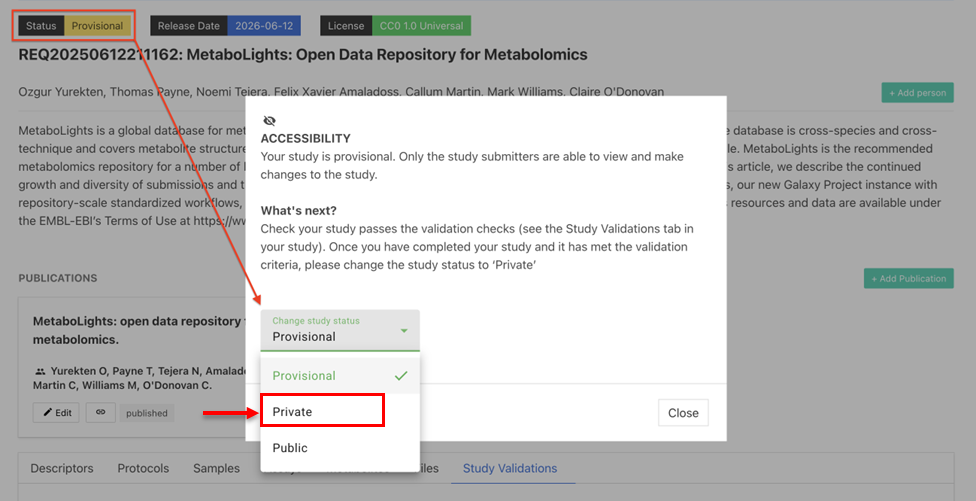Click the authors people icon in the publication card
The image size is (976, 501).
coord(40,370)
